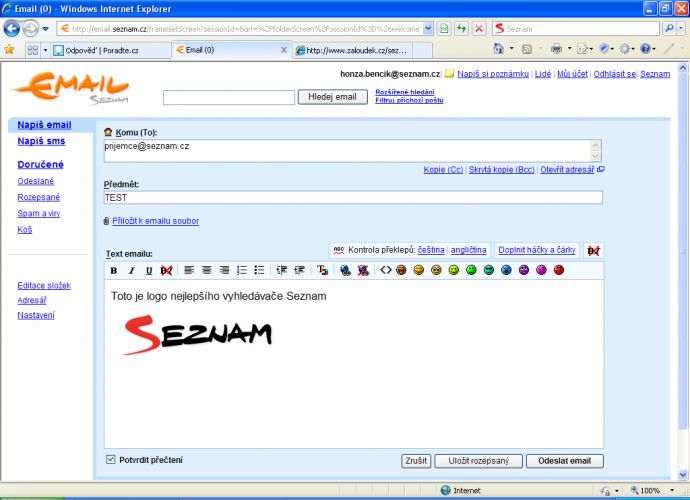Click the Print icon in the command bar

(x=556, y=48)
